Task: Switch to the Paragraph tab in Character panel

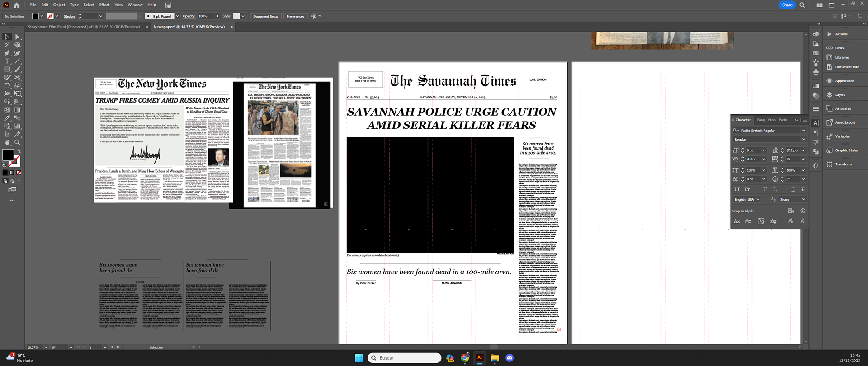Action: tap(761, 120)
